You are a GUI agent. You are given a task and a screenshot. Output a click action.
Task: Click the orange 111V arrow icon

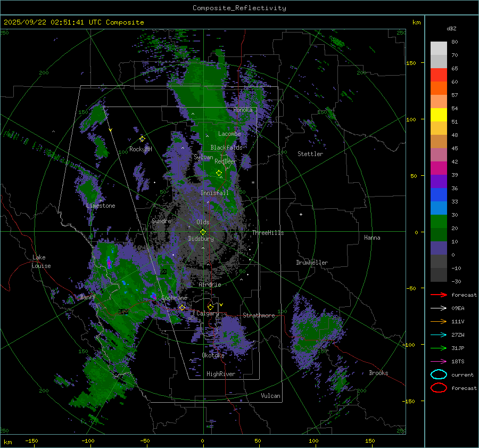[x=438, y=321]
